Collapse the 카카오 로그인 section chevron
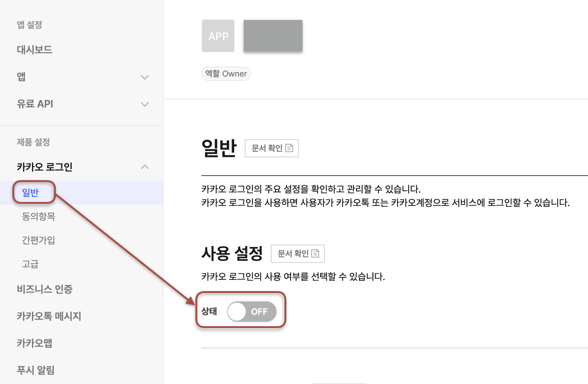Image resolution: width=588 pixels, height=384 pixels. [x=145, y=167]
